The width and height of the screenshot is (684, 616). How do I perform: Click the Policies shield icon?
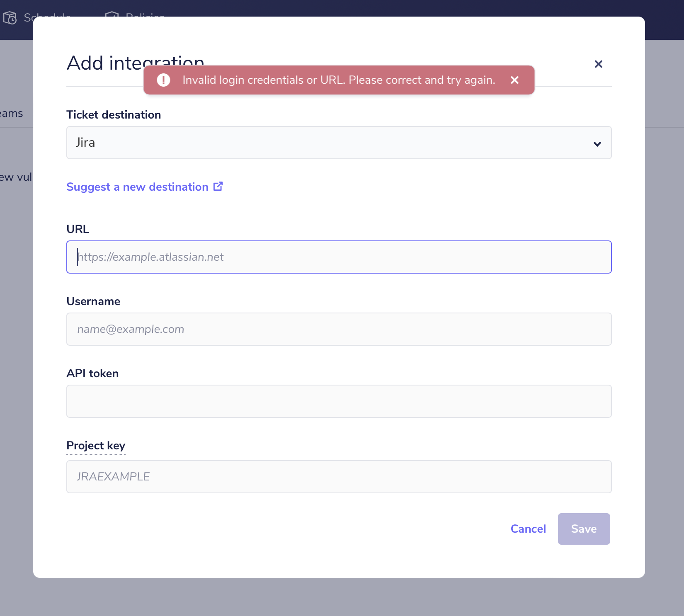[111, 16]
